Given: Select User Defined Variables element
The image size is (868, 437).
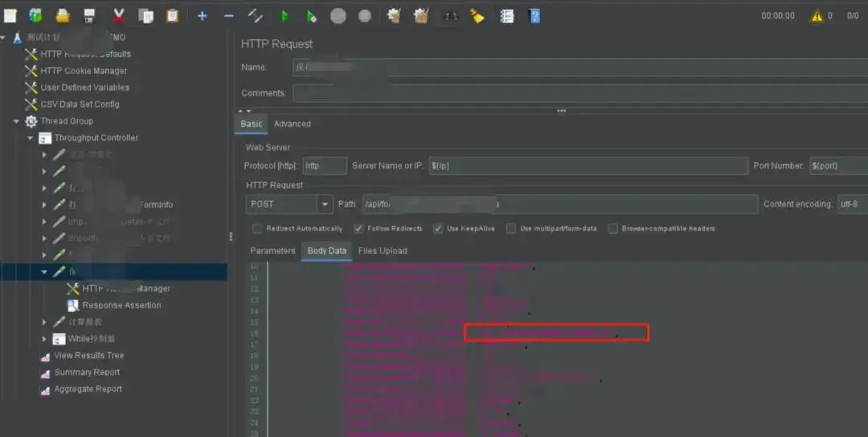Looking at the screenshot, I should click(x=84, y=88).
